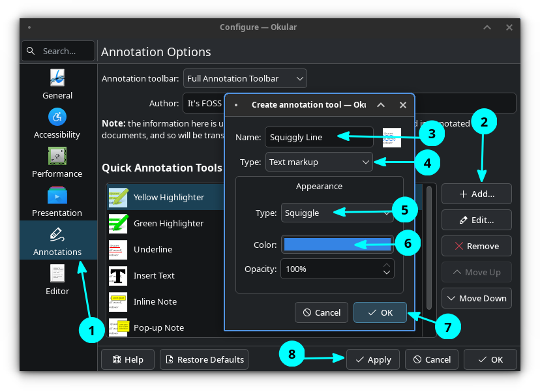Open the General settings page icon

[57, 78]
